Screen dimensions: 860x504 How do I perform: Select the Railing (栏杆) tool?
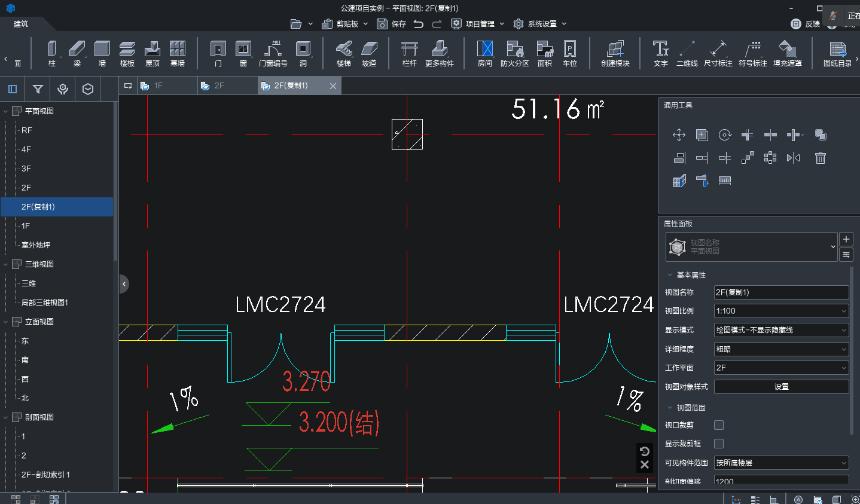(410, 53)
